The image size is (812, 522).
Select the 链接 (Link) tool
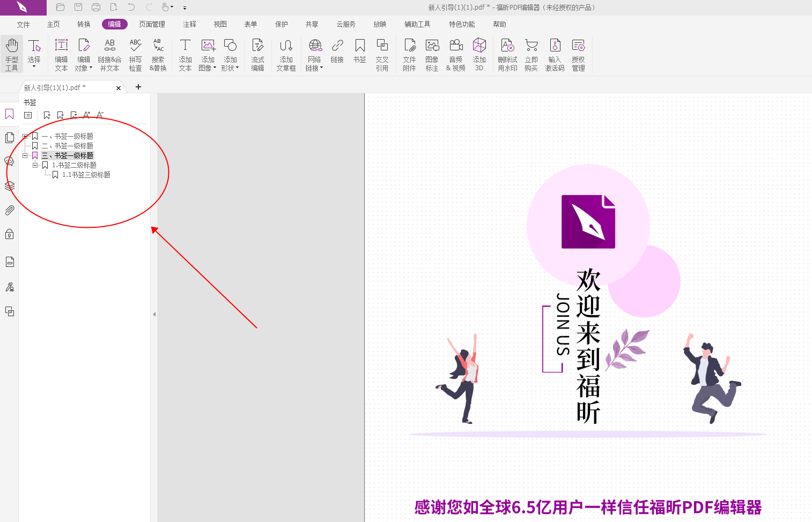point(337,54)
